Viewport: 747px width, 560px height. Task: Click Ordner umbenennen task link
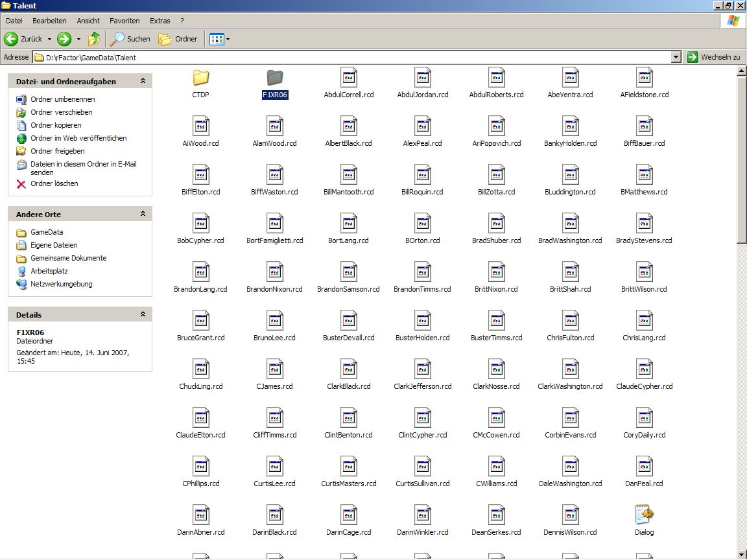pyautogui.click(x=62, y=99)
